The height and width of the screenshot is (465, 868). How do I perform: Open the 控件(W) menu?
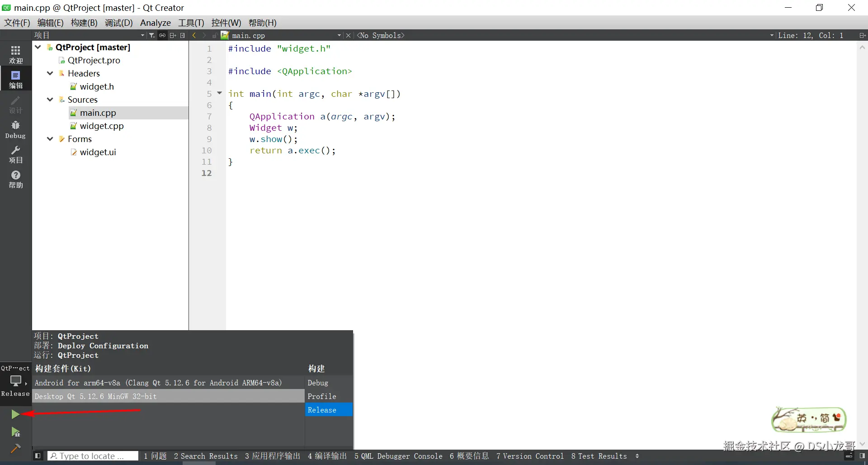(226, 23)
